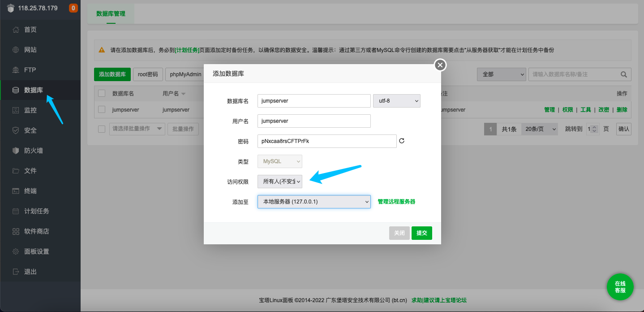Screen dimensions: 644x312
Task: Open the [计划任务] link in the notice
Action: 187,50
